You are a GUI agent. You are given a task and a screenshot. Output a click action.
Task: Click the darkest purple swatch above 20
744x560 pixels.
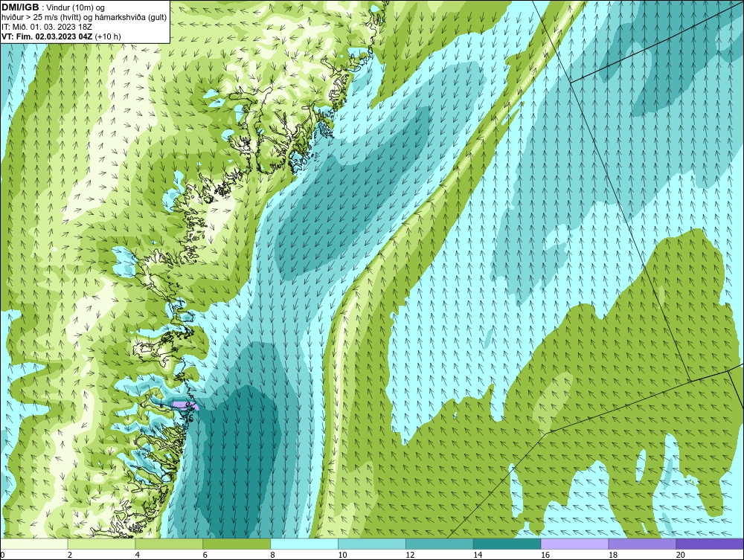point(710,544)
